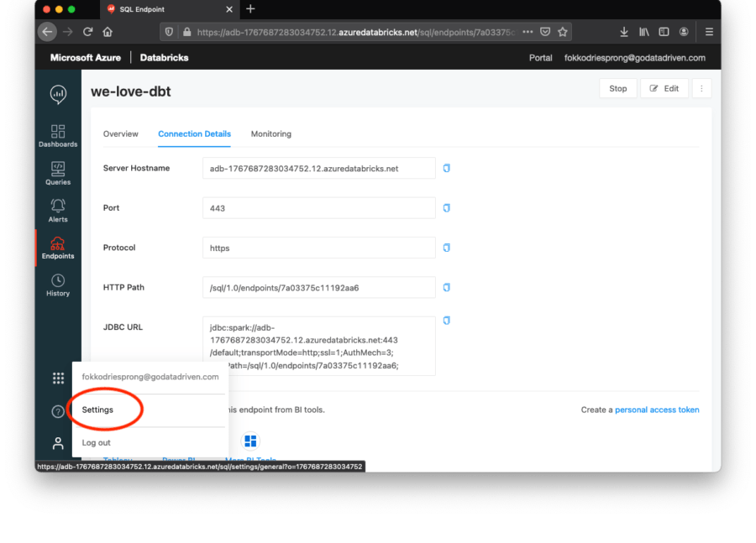Click the account email in the top header

tap(634, 58)
